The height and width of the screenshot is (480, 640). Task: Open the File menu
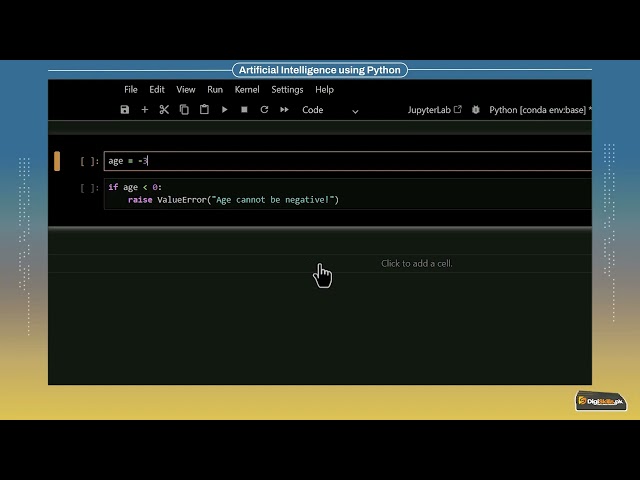(x=131, y=89)
